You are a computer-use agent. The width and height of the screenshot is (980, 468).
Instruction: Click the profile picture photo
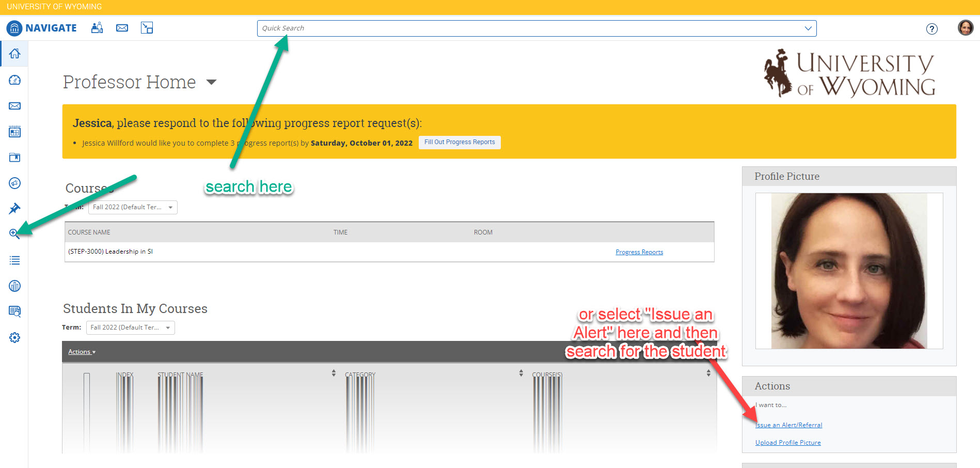pos(849,271)
